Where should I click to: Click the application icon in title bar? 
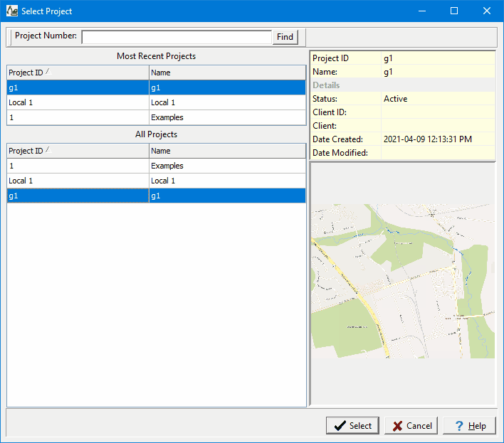[x=12, y=11]
